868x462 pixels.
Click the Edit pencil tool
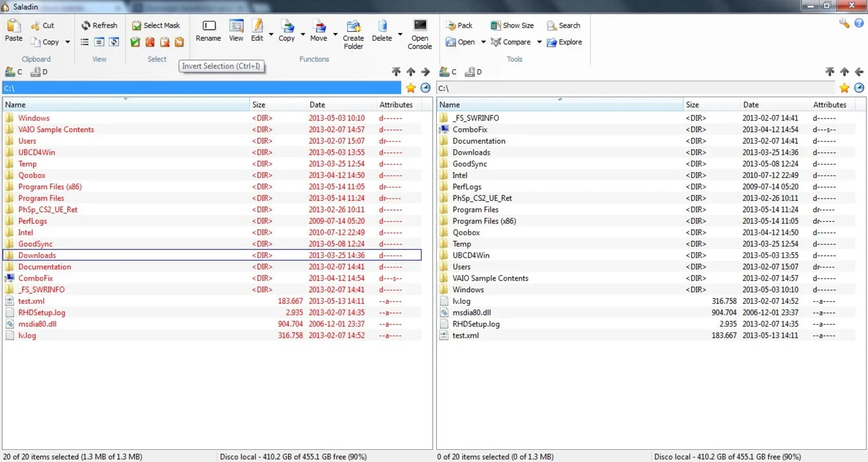pos(257,31)
